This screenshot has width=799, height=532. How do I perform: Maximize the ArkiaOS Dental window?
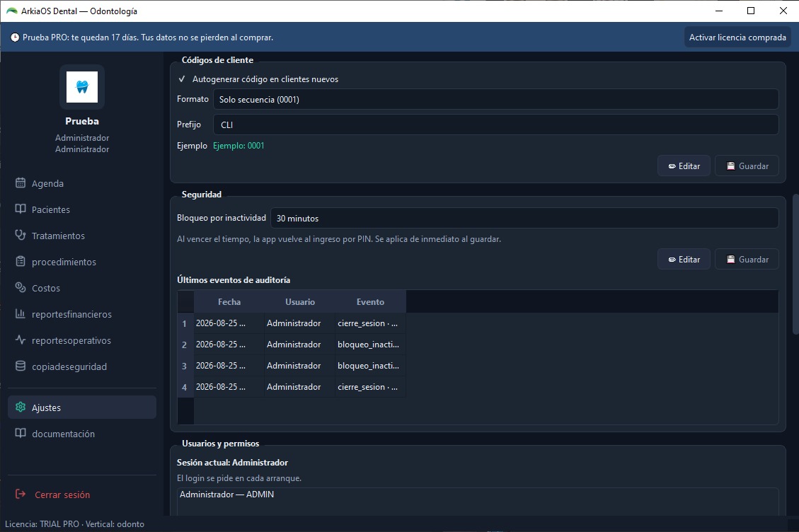pos(751,11)
